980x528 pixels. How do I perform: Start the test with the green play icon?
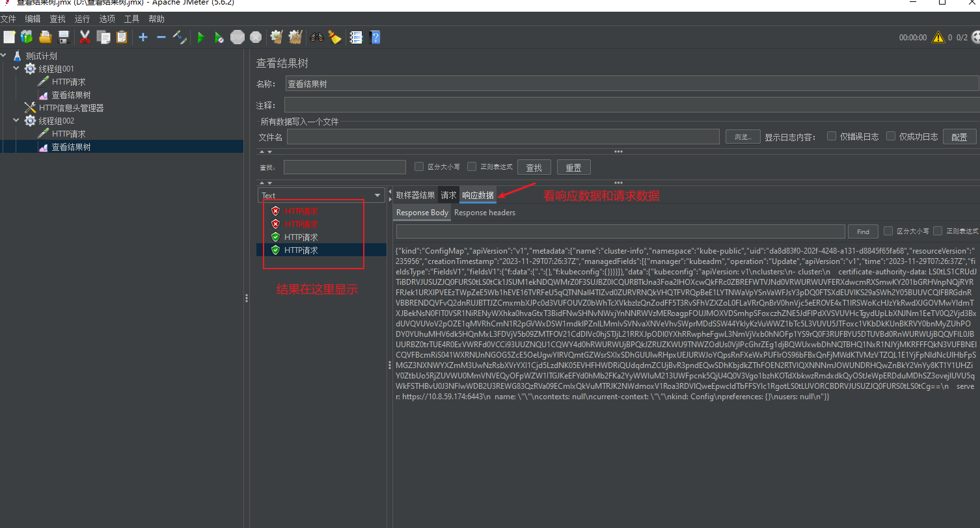201,37
